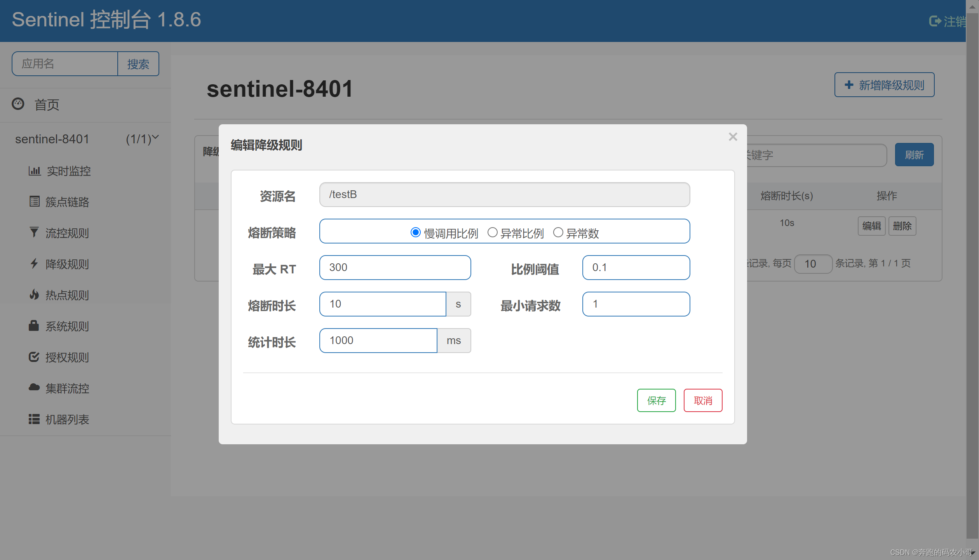979x560 pixels.
Task: Click the lock icon for 系统规则
Action: click(34, 325)
